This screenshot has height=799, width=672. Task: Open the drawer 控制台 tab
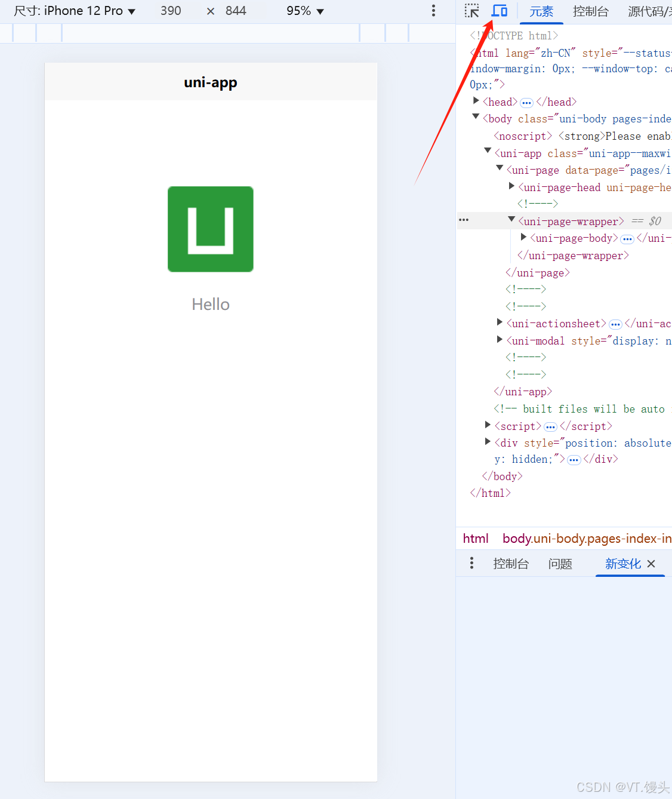coord(511,564)
